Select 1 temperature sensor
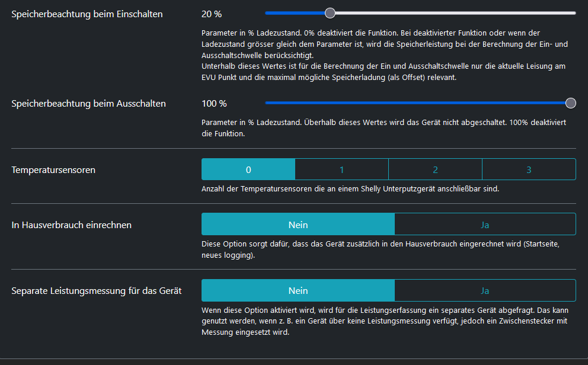This screenshot has width=588, height=365. point(341,169)
